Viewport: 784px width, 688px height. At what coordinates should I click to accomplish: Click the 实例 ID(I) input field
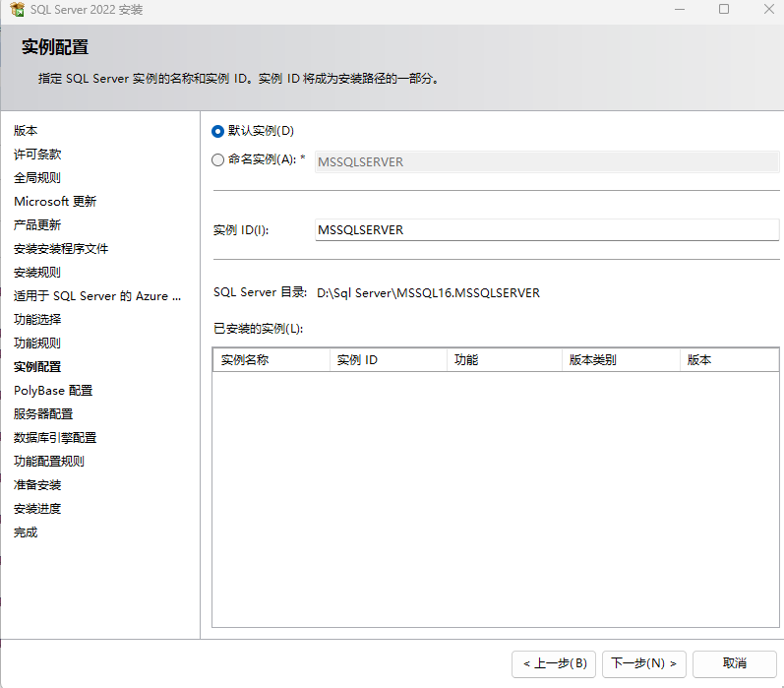pos(547,230)
